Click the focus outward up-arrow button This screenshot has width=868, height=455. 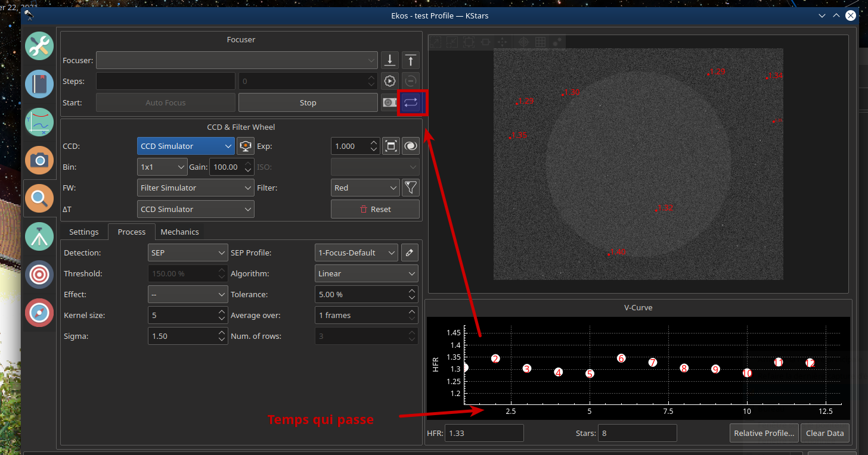pyautogui.click(x=410, y=60)
